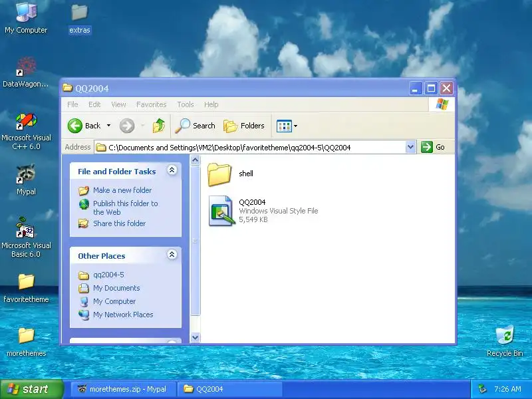The height and width of the screenshot is (399, 532).
Task: Click task pane scrollbar down arrow
Action: (x=195, y=338)
